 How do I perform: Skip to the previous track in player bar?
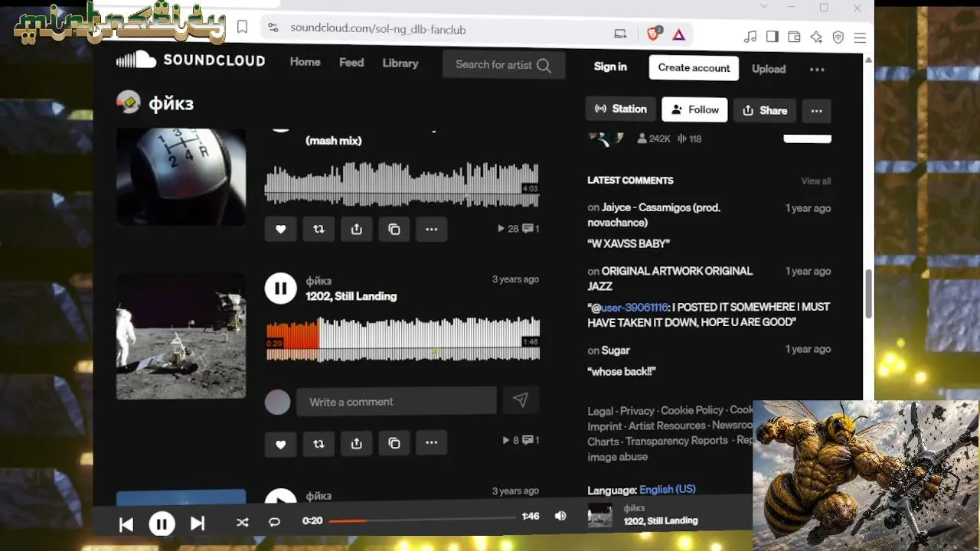point(126,523)
